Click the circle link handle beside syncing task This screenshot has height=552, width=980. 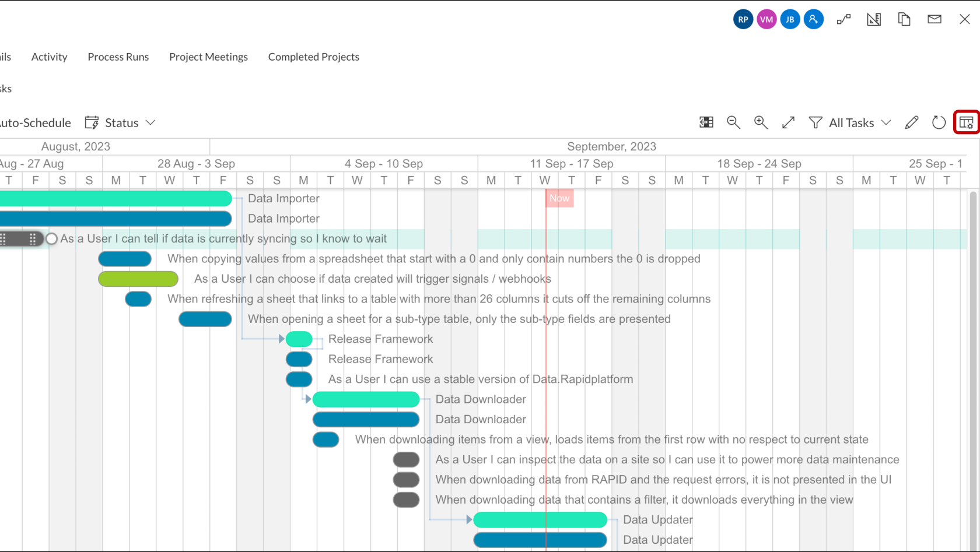pos(51,238)
